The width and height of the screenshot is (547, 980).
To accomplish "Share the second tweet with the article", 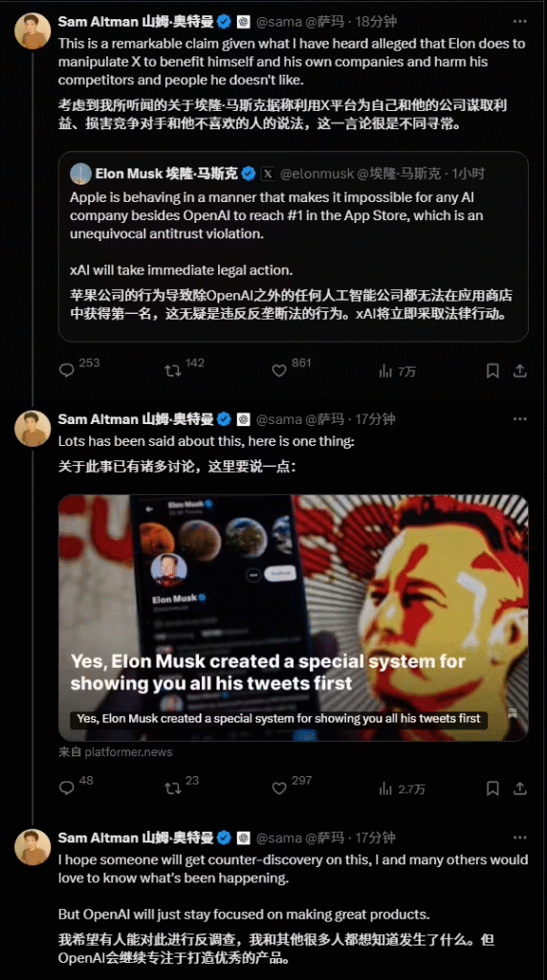I will pyautogui.click(x=519, y=789).
